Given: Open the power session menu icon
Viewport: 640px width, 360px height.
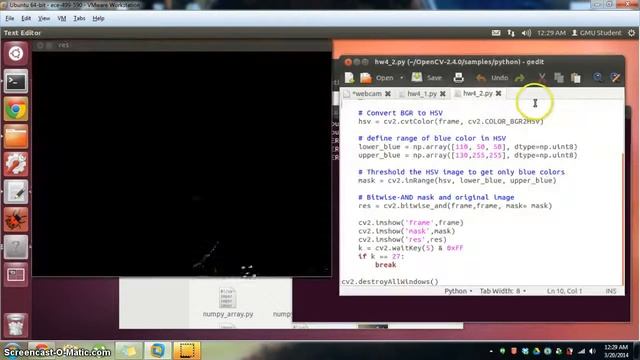Looking at the screenshot, I should (x=631, y=33).
